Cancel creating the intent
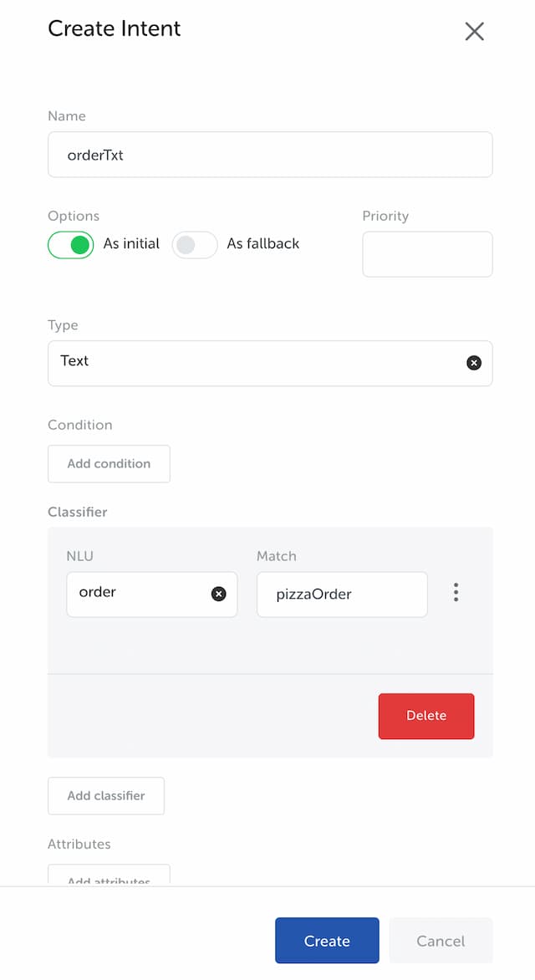The width and height of the screenshot is (535, 980). [441, 941]
